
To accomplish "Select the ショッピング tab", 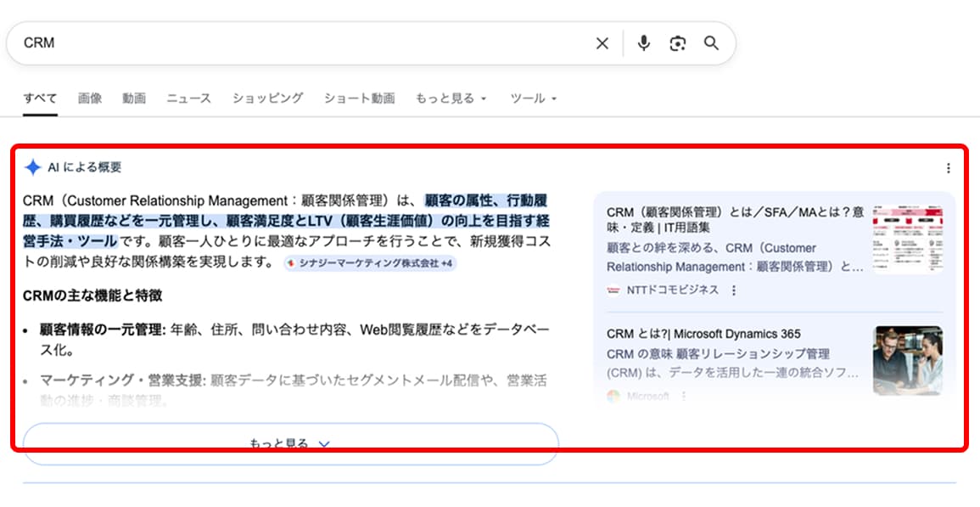I will (x=266, y=99).
